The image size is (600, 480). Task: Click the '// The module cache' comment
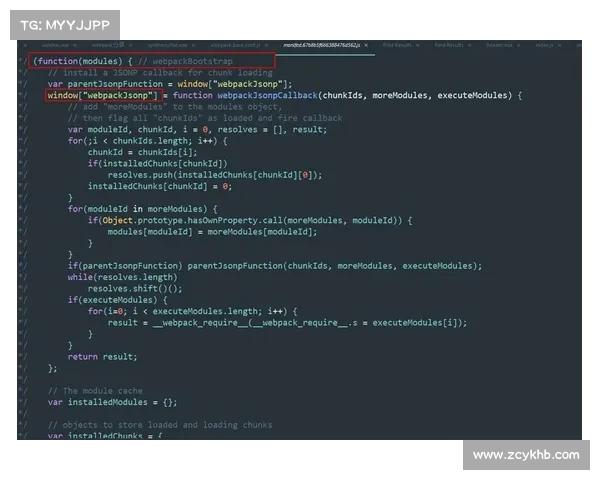coord(95,390)
